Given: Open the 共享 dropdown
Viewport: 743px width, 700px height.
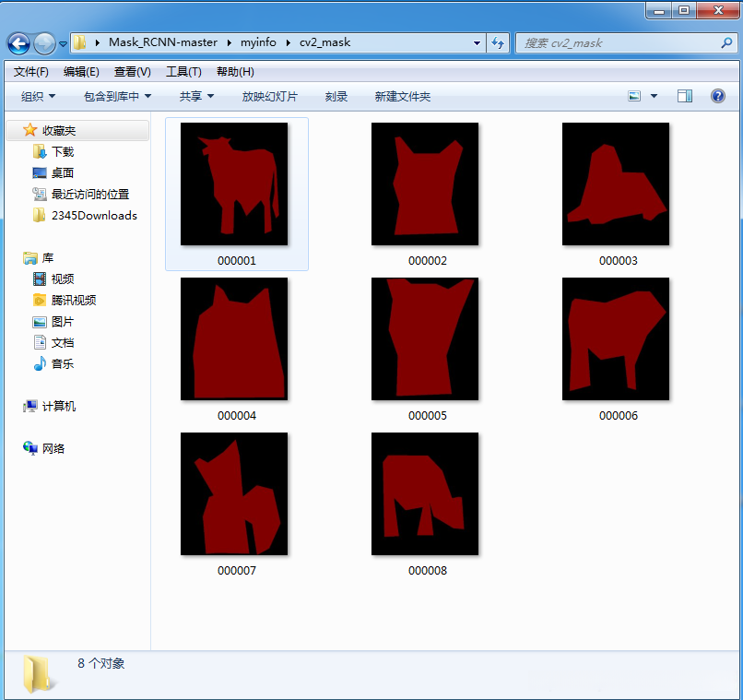Looking at the screenshot, I should [x=196, y=96].
